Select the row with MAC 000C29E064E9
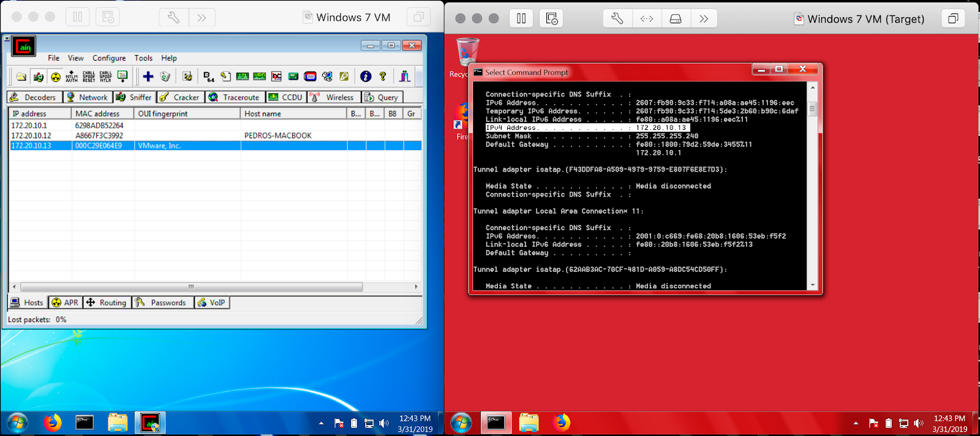Image resolution: width=980 pixels, height=436 pixels. [x=215, y=146]
